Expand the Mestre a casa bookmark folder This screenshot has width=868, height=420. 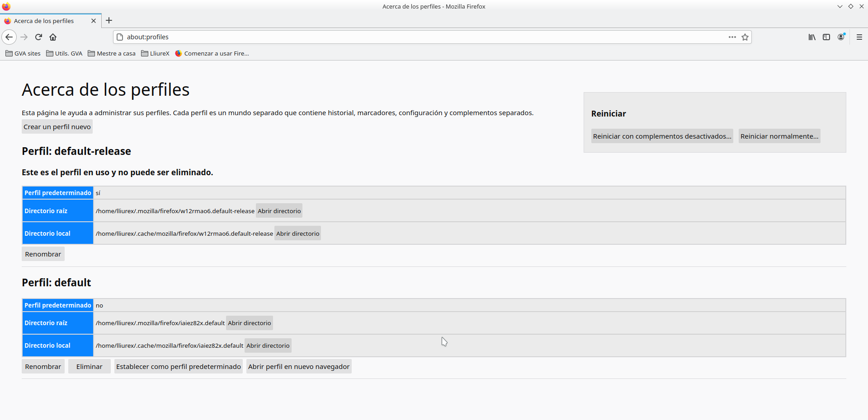click(112, 53)
